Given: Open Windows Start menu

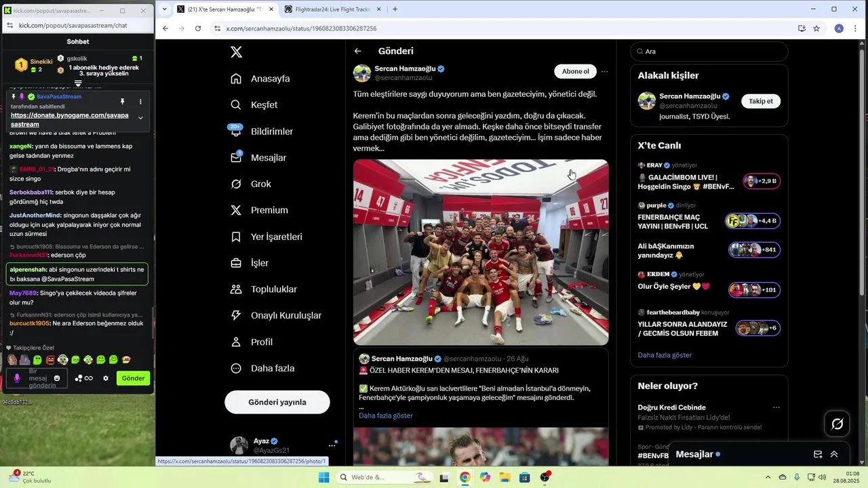Looking at the screenshot, I should (x=324, y=477).
